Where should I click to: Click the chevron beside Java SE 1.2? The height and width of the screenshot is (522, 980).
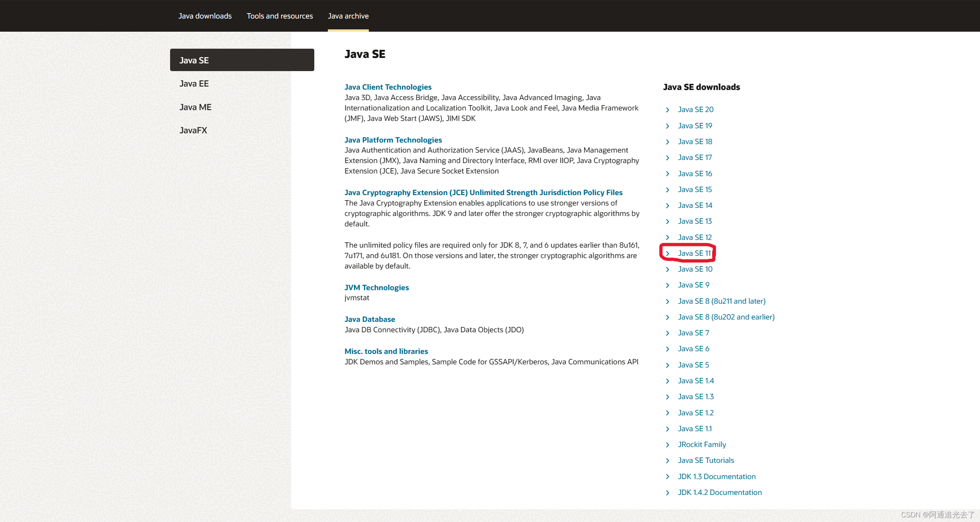(x=668, y=413)
